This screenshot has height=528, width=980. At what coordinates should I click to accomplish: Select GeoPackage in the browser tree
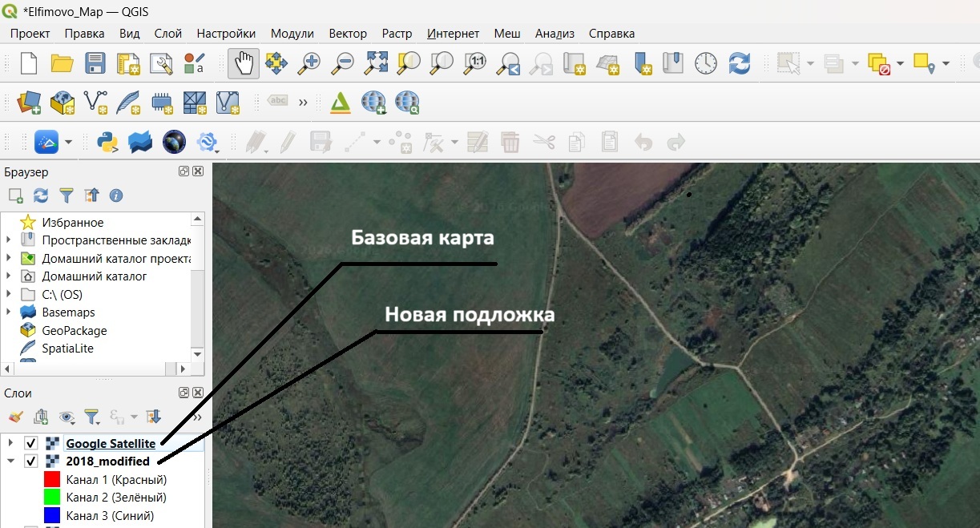pos(75,330)
